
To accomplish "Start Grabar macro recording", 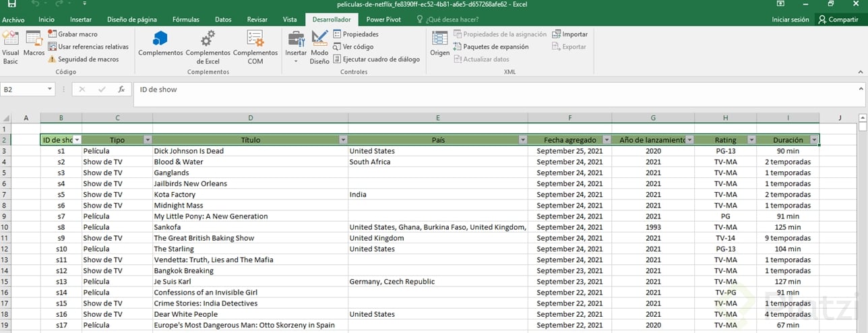I will 72,34.
